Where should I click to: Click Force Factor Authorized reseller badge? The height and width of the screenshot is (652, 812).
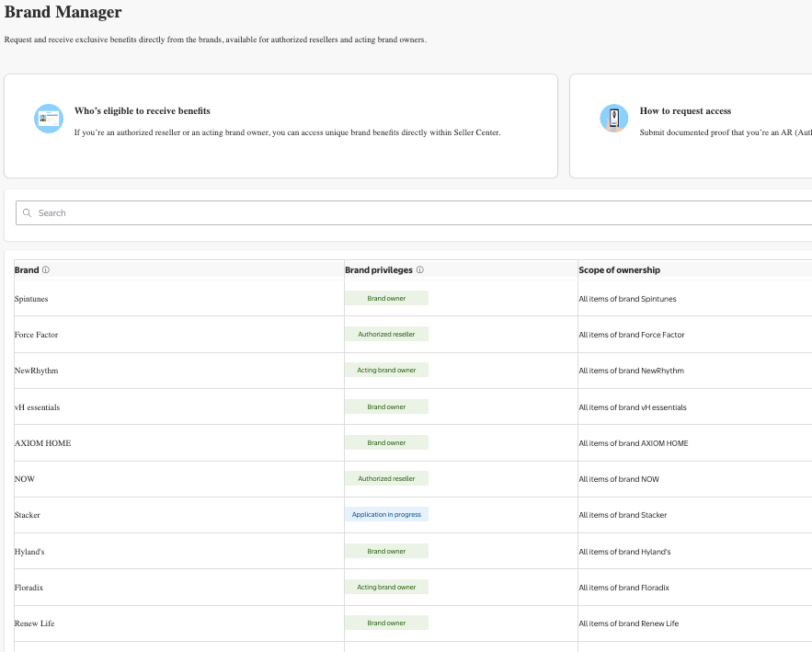pyautogui.click(x=386, y=334)
